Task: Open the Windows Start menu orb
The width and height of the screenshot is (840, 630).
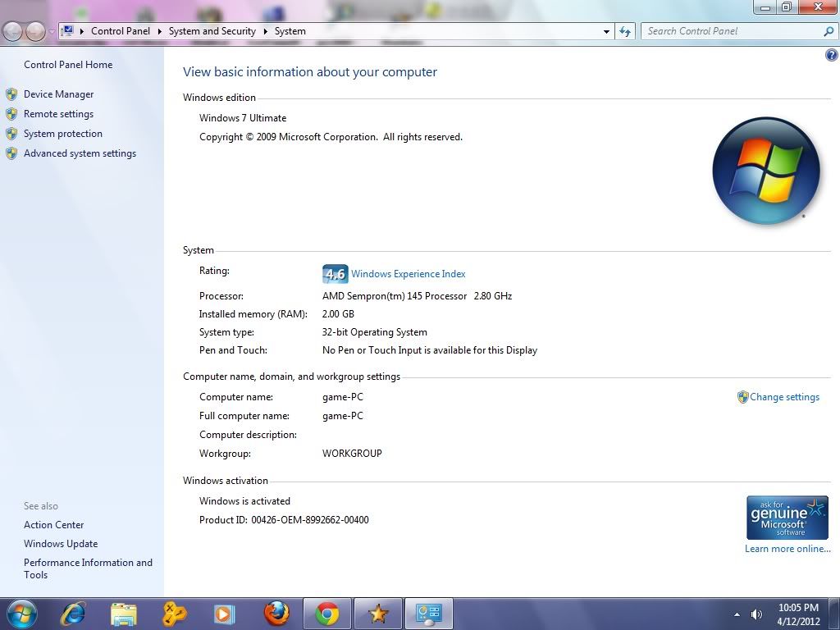Action: tap(22, 614)
